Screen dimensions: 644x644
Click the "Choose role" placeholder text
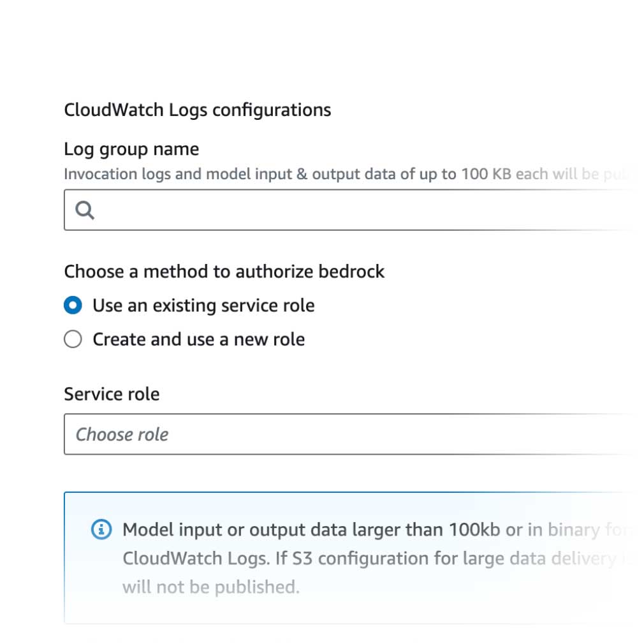coord(122,434)
